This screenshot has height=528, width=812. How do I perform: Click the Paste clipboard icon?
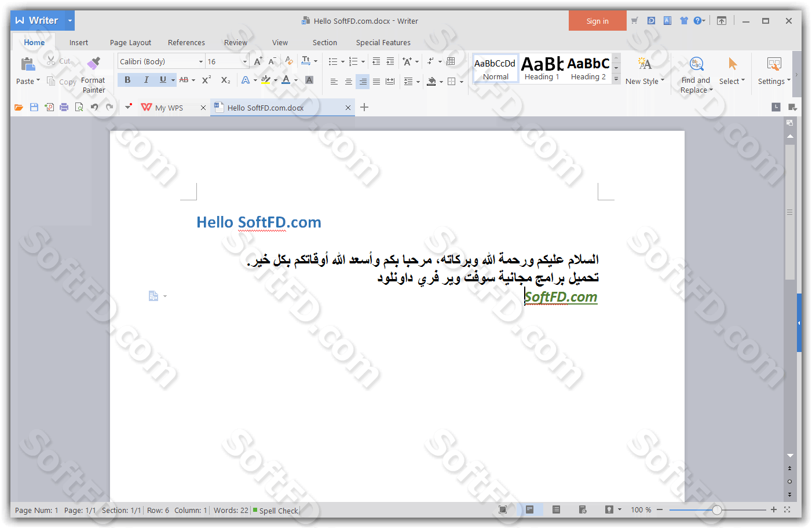point(28,64)
